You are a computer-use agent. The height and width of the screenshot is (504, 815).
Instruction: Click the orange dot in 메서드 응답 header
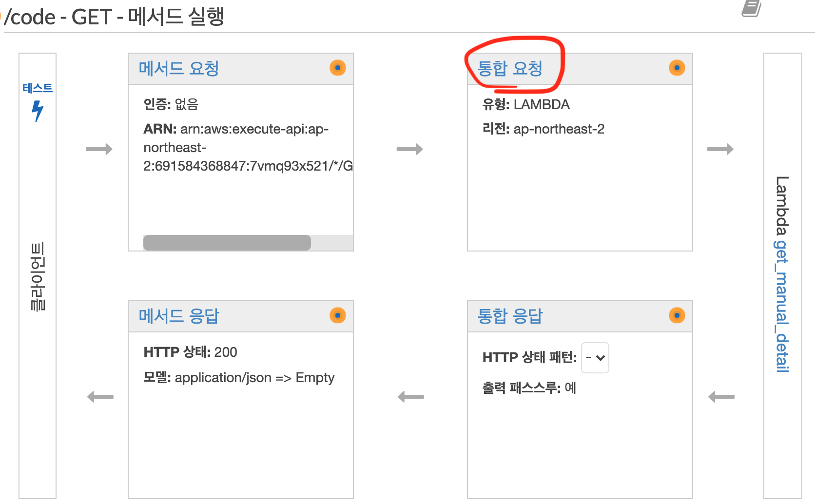(337, 315)
